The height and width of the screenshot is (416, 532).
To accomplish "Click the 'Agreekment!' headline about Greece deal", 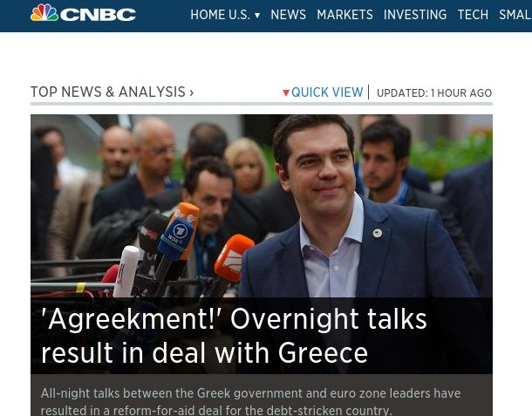I will [x=234, y=336].
